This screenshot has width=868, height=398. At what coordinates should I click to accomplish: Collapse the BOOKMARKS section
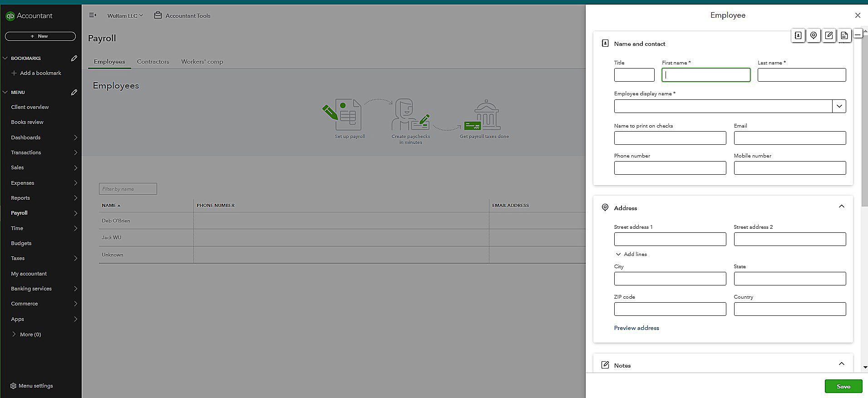tap(5, 58)
